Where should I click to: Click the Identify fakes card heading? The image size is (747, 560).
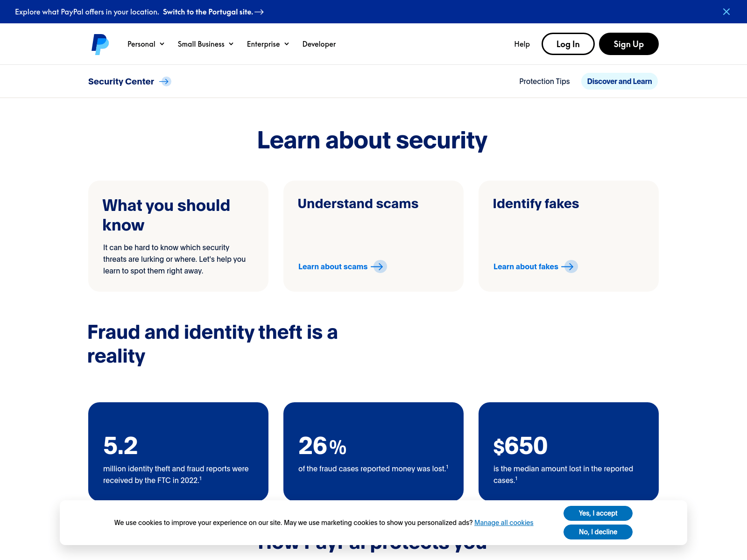coord(536,203)
